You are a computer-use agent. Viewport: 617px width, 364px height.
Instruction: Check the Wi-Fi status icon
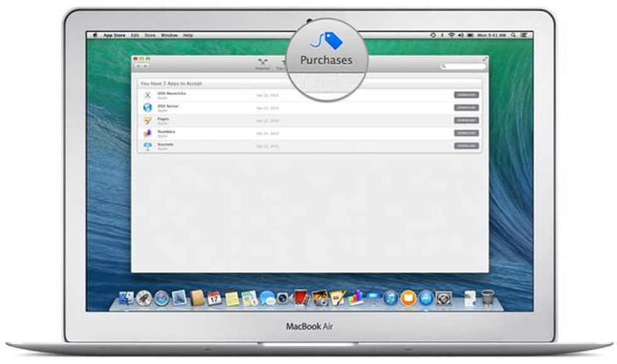coord(451,35)
